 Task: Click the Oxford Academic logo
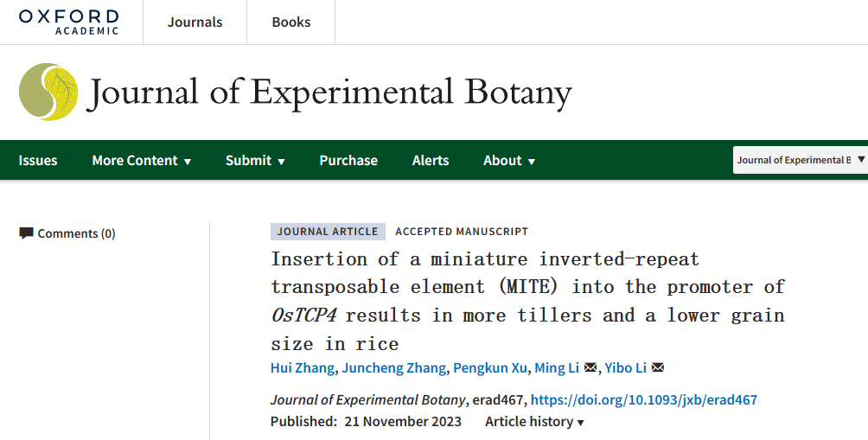click(x=68, y=22)
